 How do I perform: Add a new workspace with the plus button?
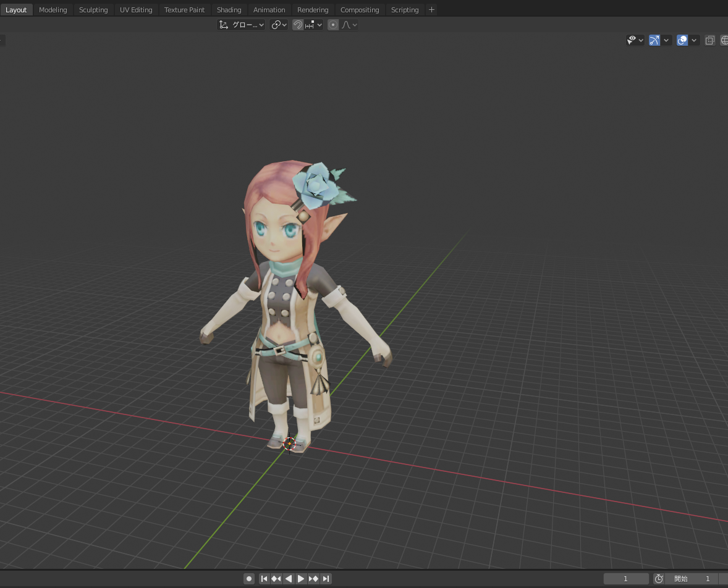pyautogui.click(x=431, y=10)
